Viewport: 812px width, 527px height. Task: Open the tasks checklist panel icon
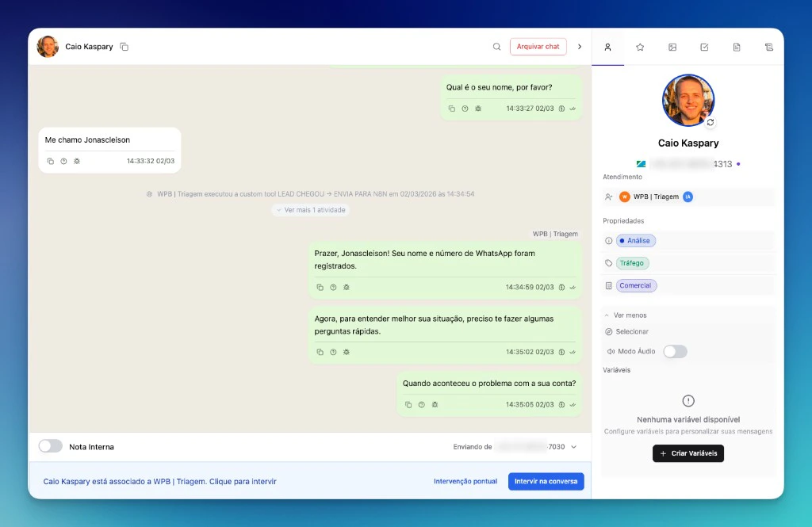tap(704, 47)
